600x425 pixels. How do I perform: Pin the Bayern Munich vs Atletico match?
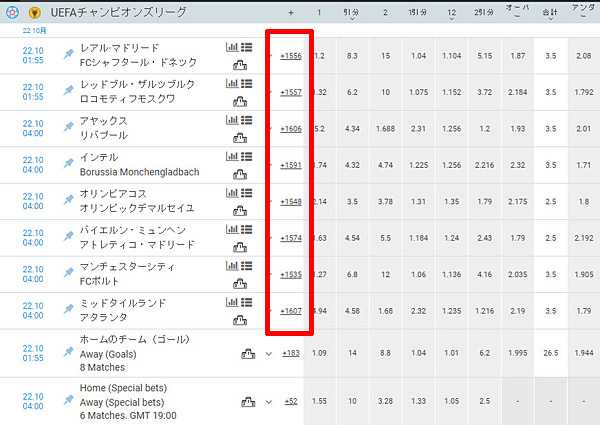(68, 236)
